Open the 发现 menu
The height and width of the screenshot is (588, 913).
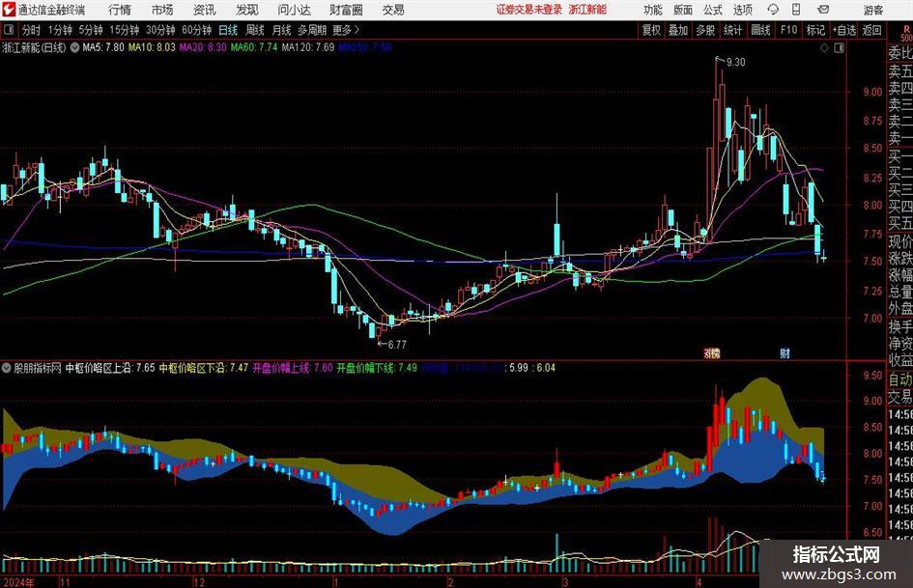[247, 10]
